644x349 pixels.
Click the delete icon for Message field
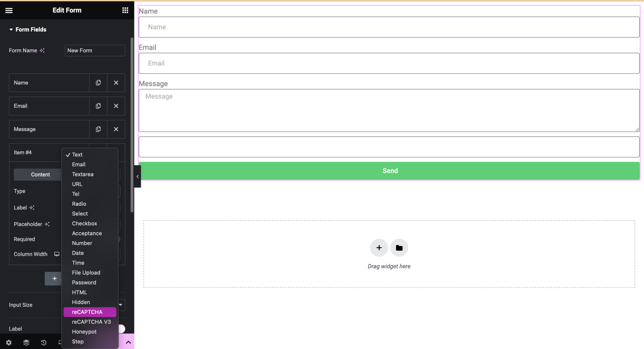pyautogui.click(x=116, y=129)
